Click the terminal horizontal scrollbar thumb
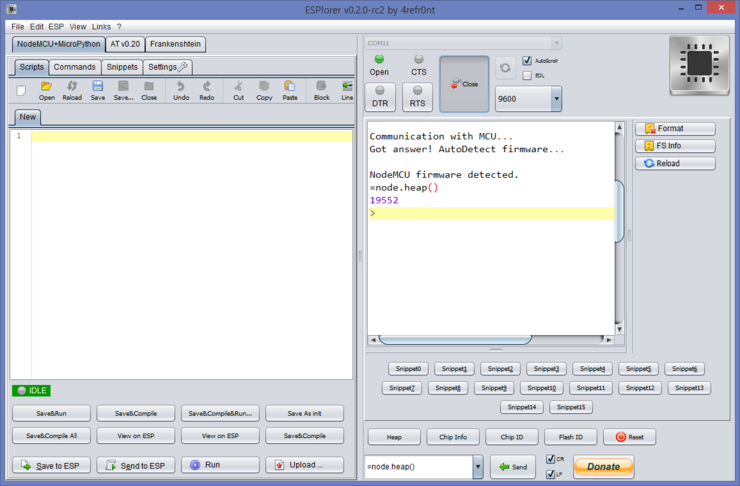This screenshot has width=740, height=486. click(455, 340)
